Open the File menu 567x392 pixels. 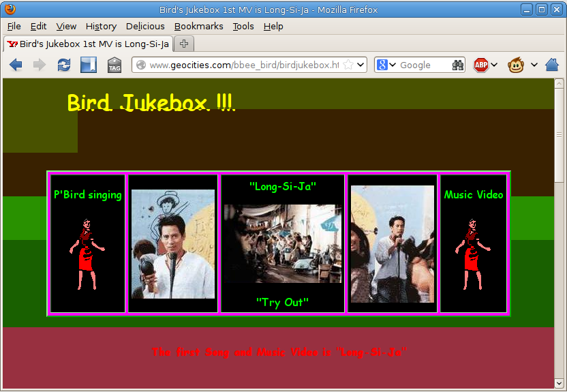[x=14, y=27]
